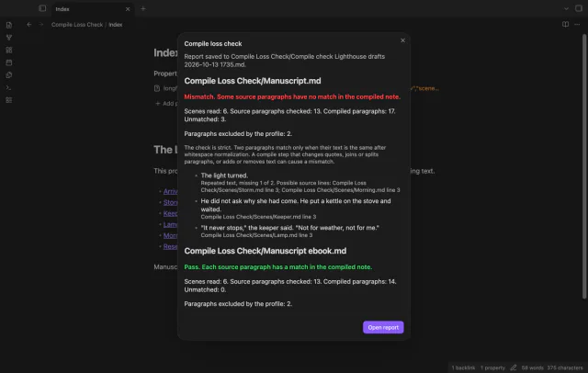Close the Compile loss check dialog
The image size is (588, 373).
click(402, 40)
